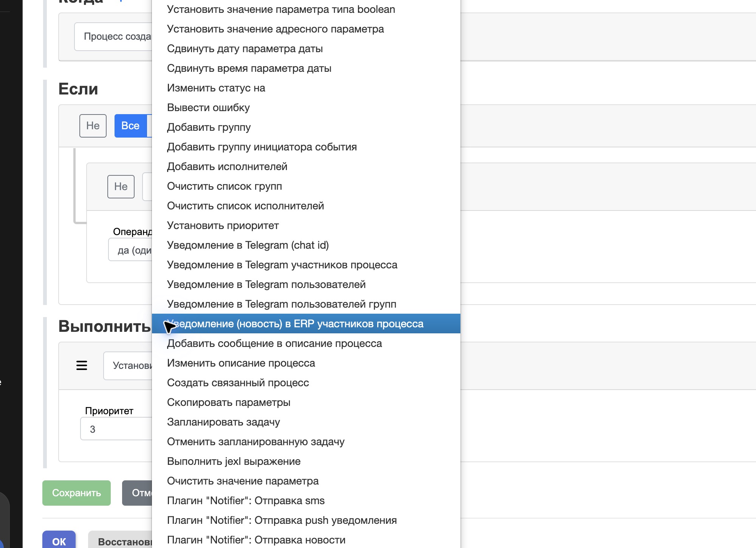Choose 'Добавить сообщение в описание процесса'
The image size is (756, 548).
pyautogui.click(x=306, y=344)
